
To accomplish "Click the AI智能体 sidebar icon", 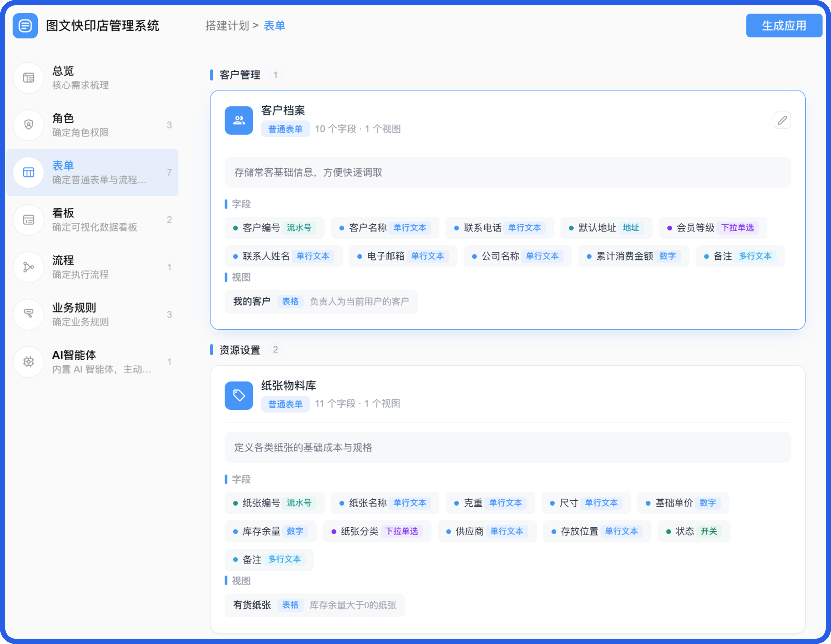I will click(x=28, y=362).
